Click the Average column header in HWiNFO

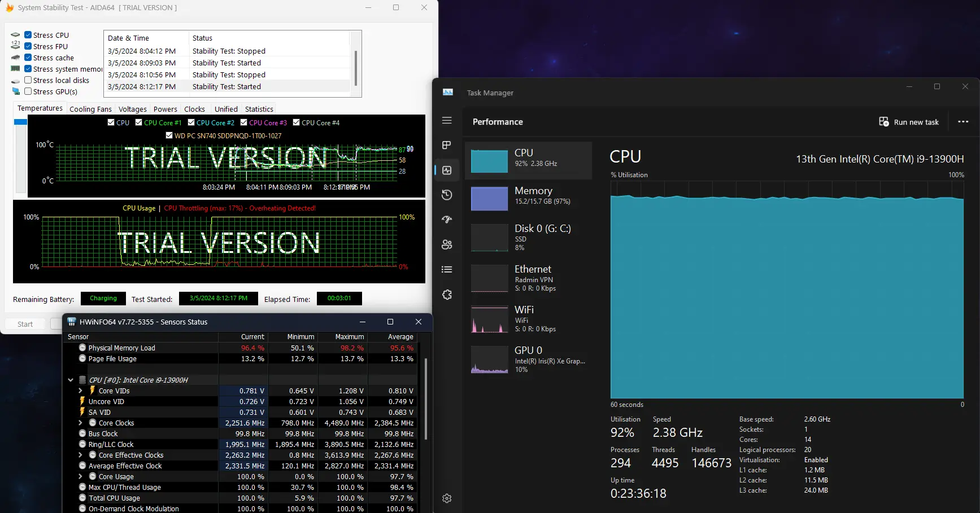point(393,336)
